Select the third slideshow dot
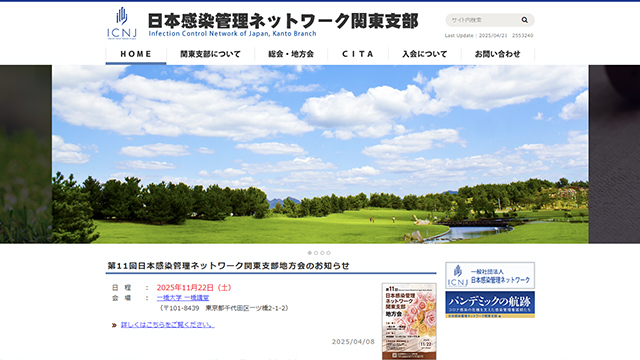Image resolution: width=640 pixels, height=360 pixels. click(x=322, y=253)
